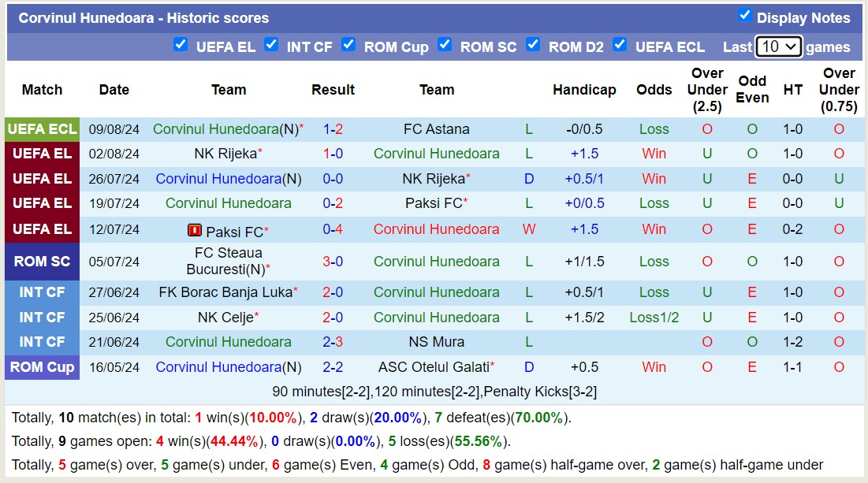Uncheck the ROM Cup filter checkbox

pos(348,44)
